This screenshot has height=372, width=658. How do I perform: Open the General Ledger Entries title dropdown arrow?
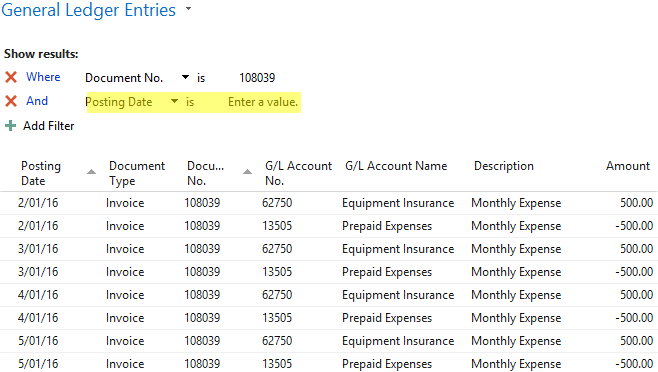(x=188, y=8)
